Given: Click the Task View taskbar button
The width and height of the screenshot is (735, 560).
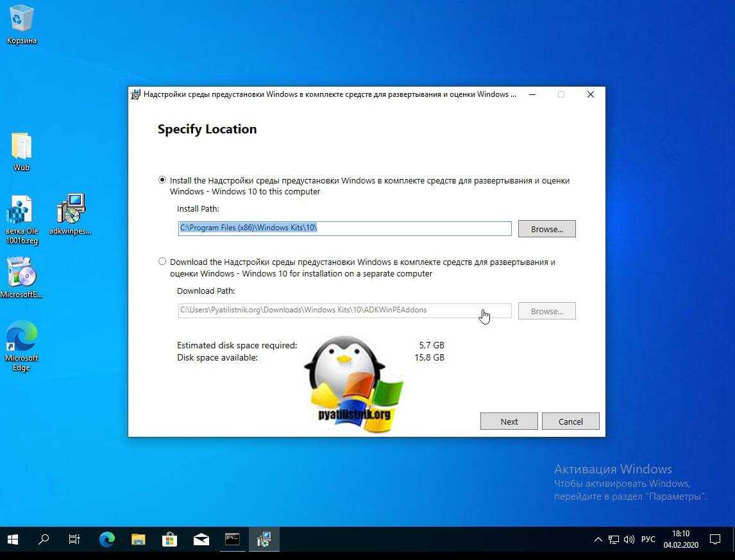Looking at the screenshot, I should (74, 539).
